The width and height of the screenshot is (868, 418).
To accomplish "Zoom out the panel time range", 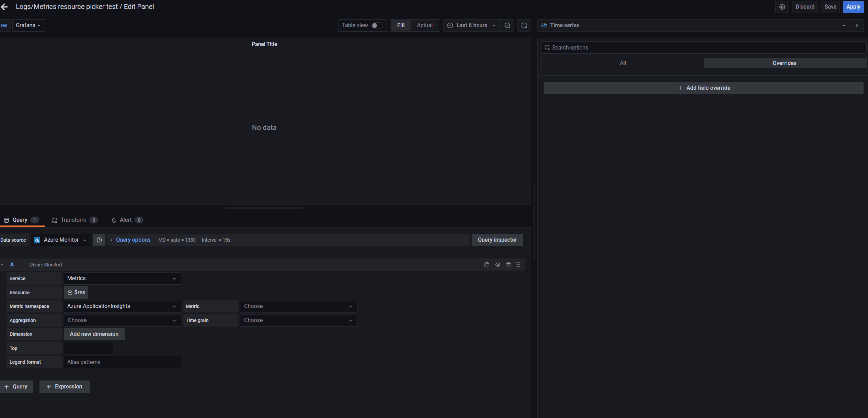I will 507,25.
